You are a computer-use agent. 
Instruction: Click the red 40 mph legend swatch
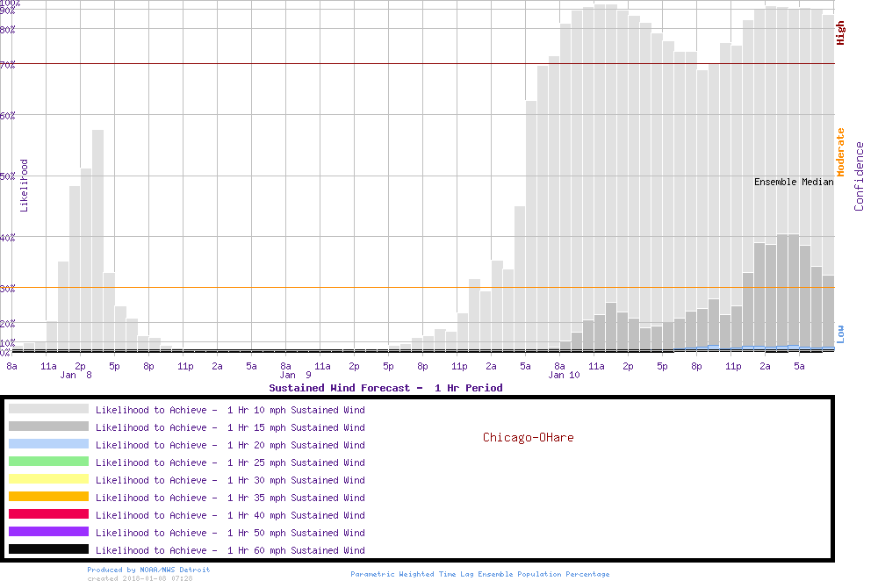(x=48, y=514)
